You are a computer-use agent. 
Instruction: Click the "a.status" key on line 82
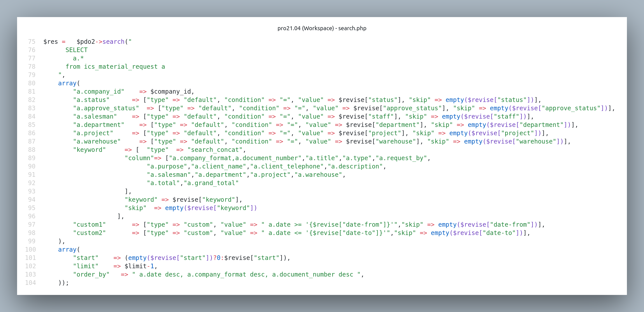click(91, 100)
